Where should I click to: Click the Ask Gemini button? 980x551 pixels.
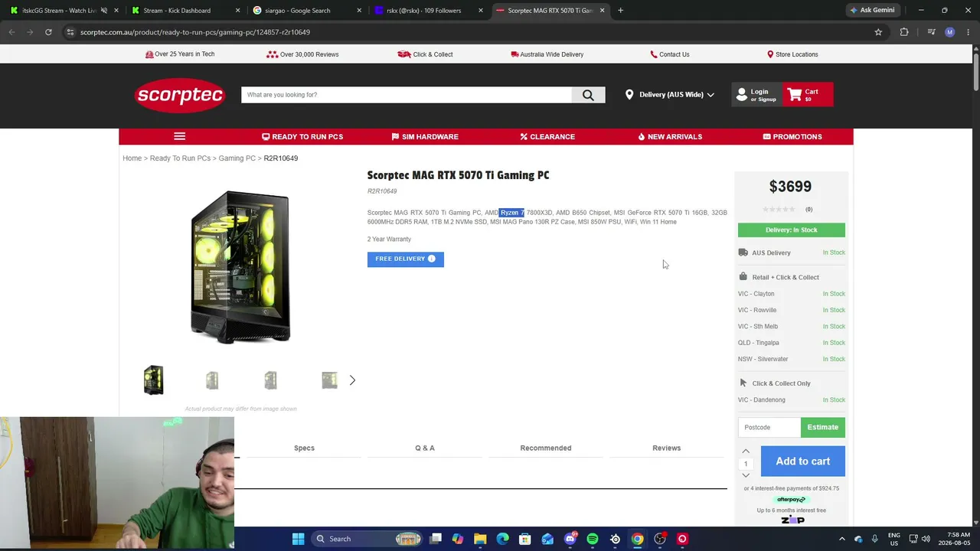tap(871, 11)
